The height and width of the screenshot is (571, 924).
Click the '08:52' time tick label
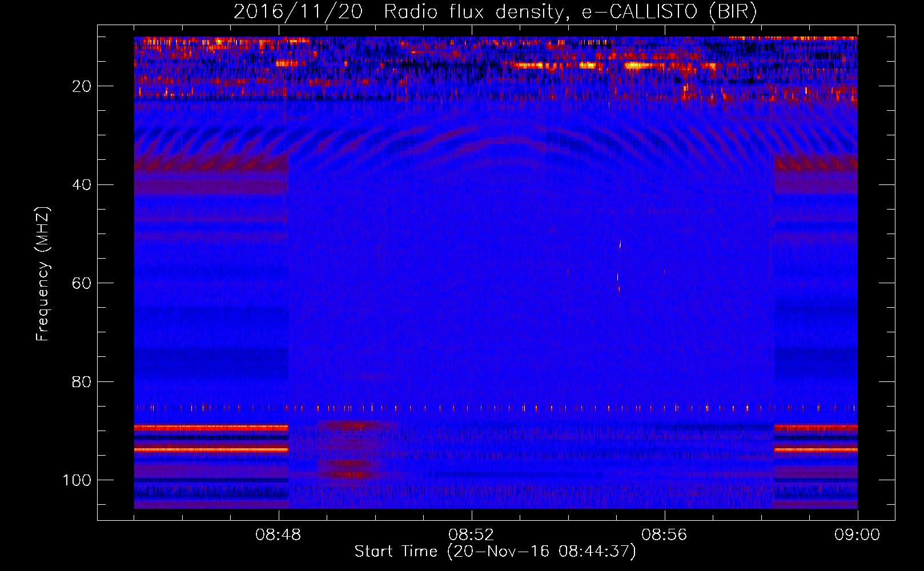[471, 535]
